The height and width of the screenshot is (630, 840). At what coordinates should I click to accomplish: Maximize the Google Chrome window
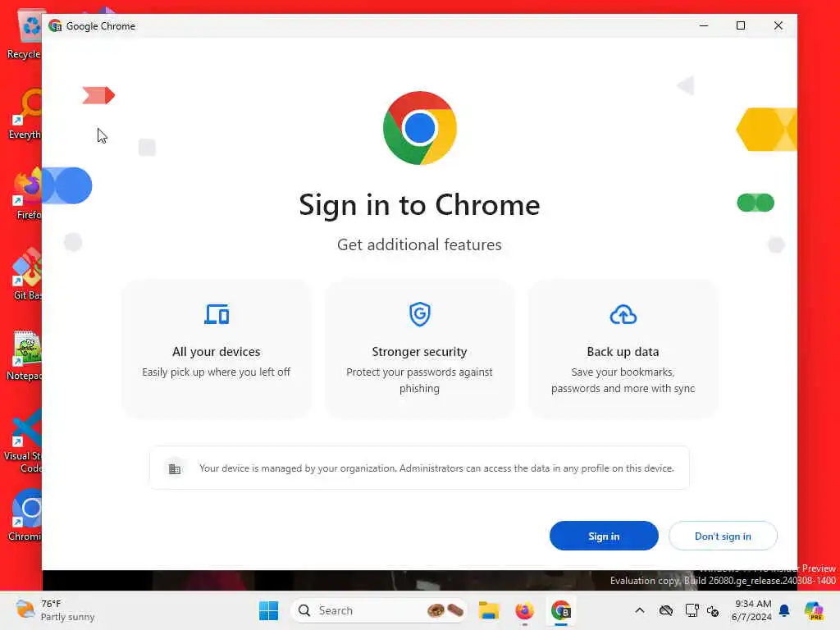[x=741, y=25]
